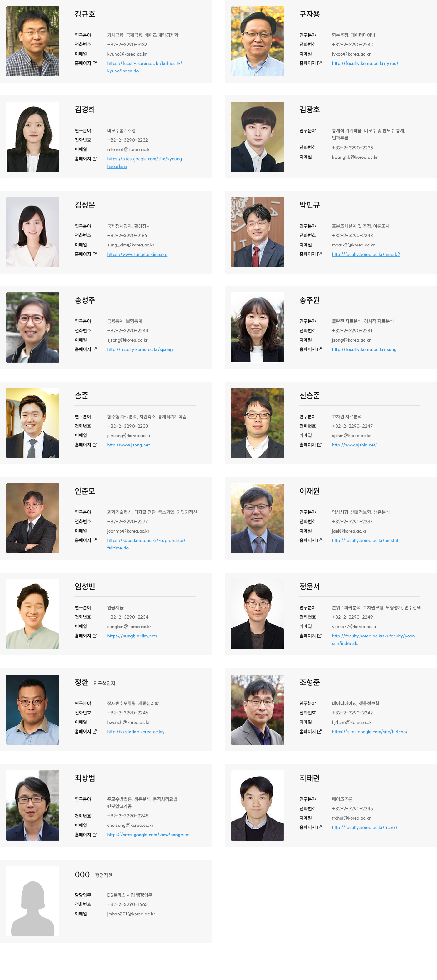The height and width of the screenshot is (980, 437).
Task: Follow the kustatlab.korea.ac.kr link
Action: pyautogui.click(x=136, y=732)
